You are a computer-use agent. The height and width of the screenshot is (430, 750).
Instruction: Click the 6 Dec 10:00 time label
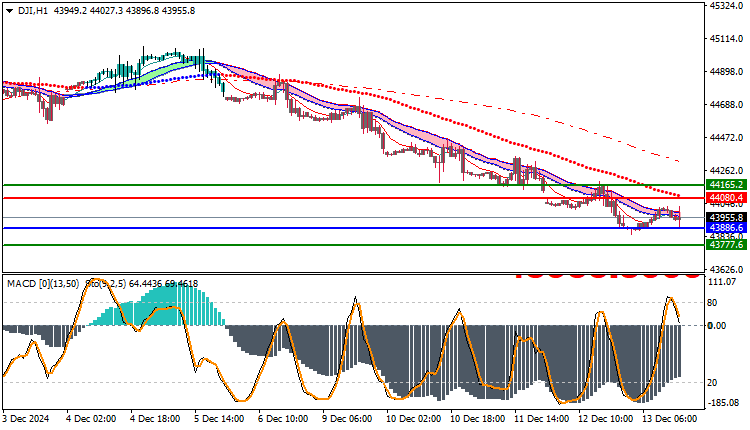(x=283, y=419)
